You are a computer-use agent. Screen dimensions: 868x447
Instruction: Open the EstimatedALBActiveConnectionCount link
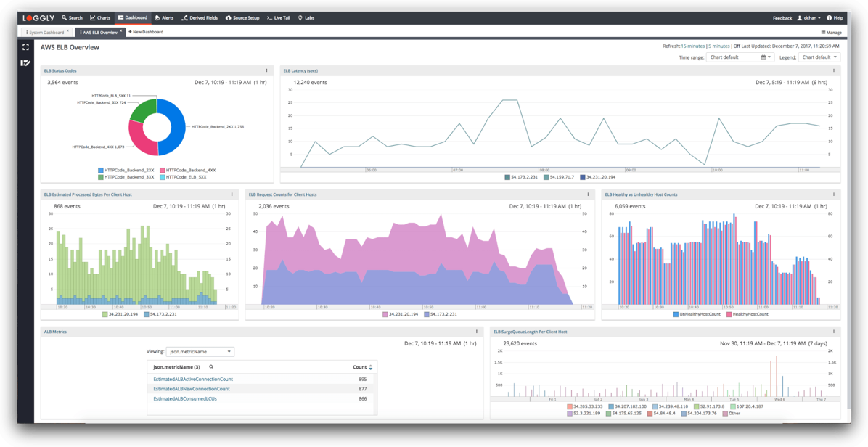tap(193, 379)
